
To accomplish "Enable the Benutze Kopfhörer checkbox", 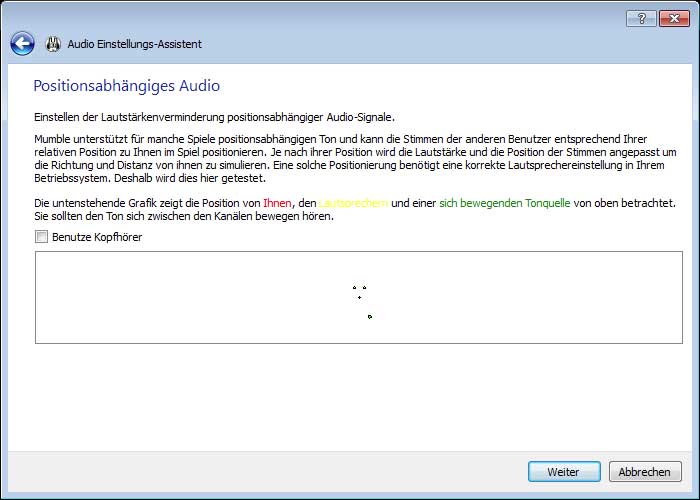I will 42,237.
